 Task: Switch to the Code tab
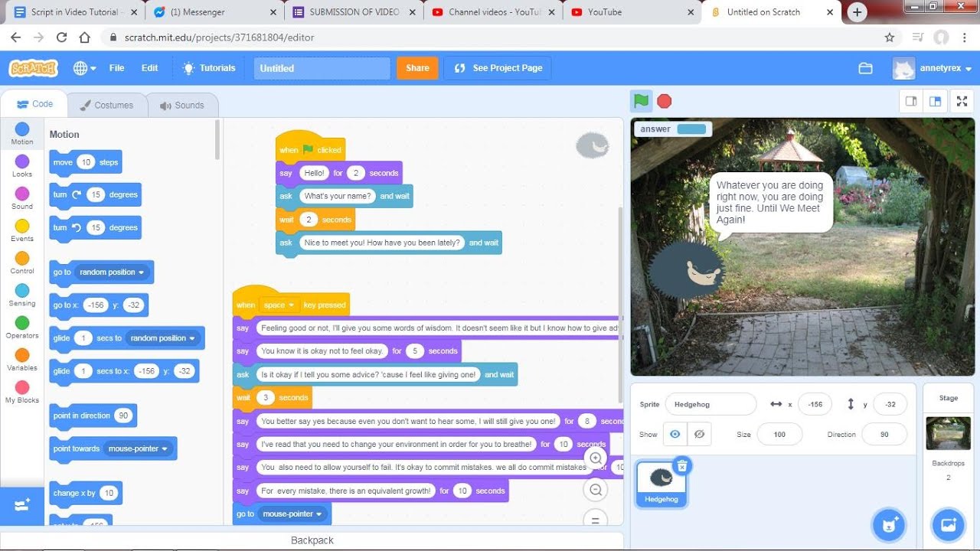[x=34, y=104]
